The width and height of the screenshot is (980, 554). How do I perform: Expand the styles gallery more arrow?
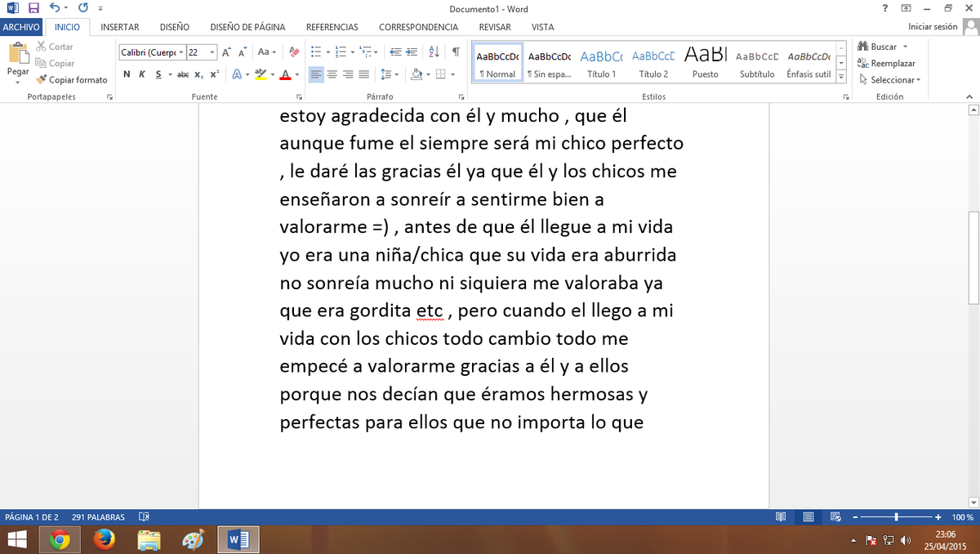coord(841,77)
